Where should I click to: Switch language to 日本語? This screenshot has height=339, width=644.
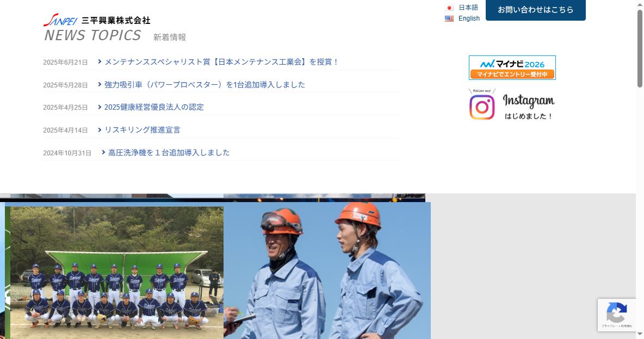[468, 8]
